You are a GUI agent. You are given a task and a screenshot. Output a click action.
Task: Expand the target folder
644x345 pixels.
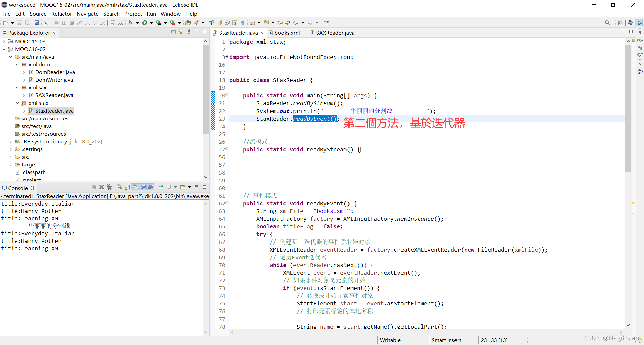click(11, 165)
